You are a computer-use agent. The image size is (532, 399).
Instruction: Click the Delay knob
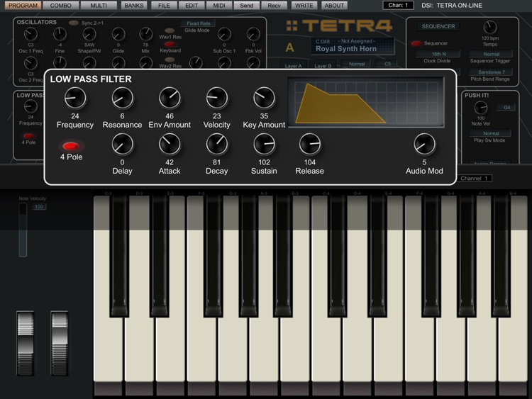coord(122,144)
